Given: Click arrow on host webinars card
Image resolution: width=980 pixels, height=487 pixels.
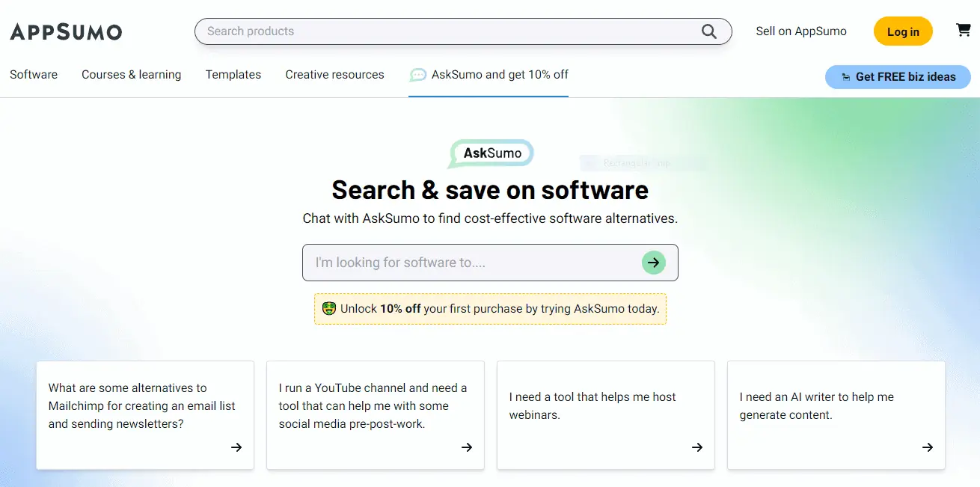Looking at the screenshot, I should point(697,447).
